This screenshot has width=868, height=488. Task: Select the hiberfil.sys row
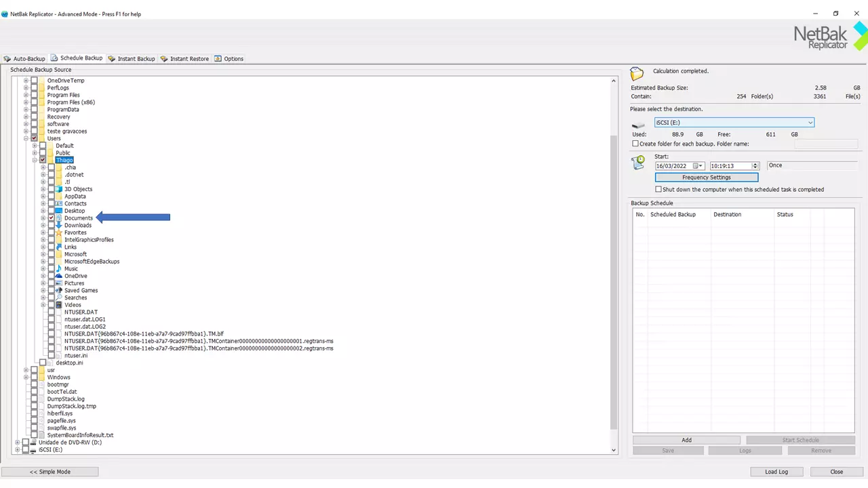60,413
